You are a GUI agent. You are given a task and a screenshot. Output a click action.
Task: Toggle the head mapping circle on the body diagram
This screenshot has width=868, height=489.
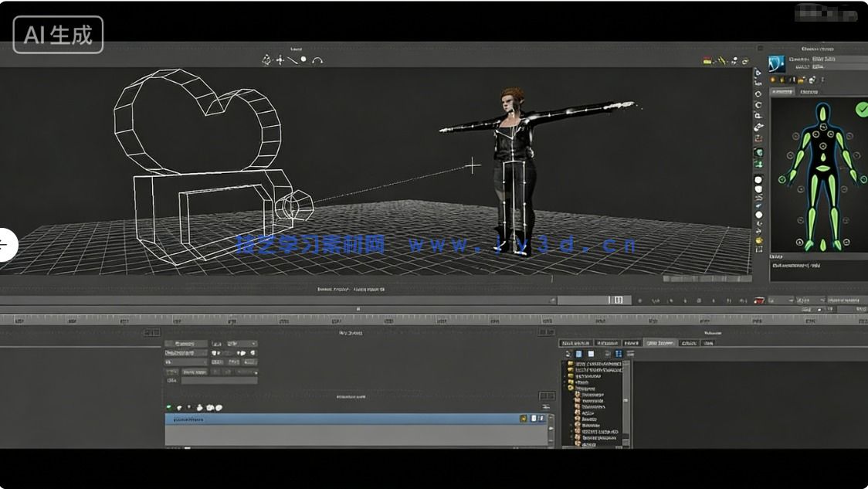[x=823, y=127]
